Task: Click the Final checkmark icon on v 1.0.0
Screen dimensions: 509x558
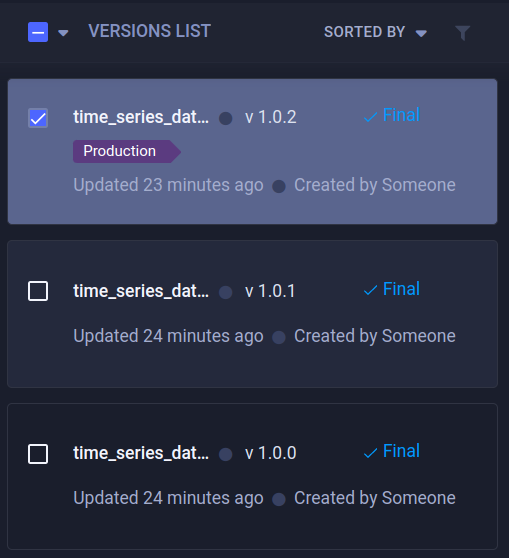Action: [x=371, y=453]
